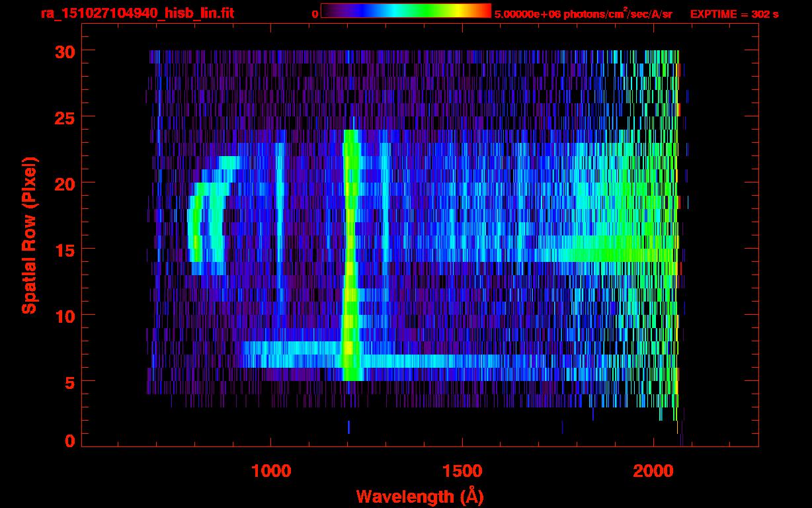The height and width of the screenshot is (508, 812).
Task: Click the Spatial Row (Pixel) axis title
Action: (x=29, y=235)
